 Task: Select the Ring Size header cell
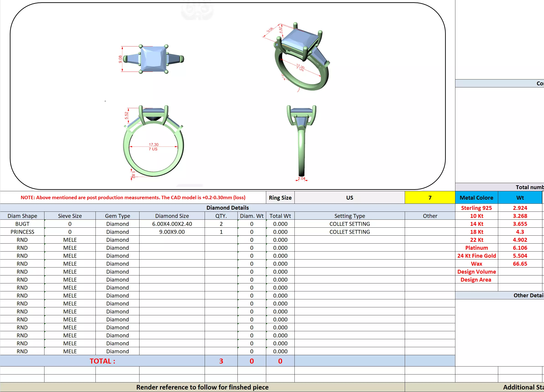tap(280, 198)
